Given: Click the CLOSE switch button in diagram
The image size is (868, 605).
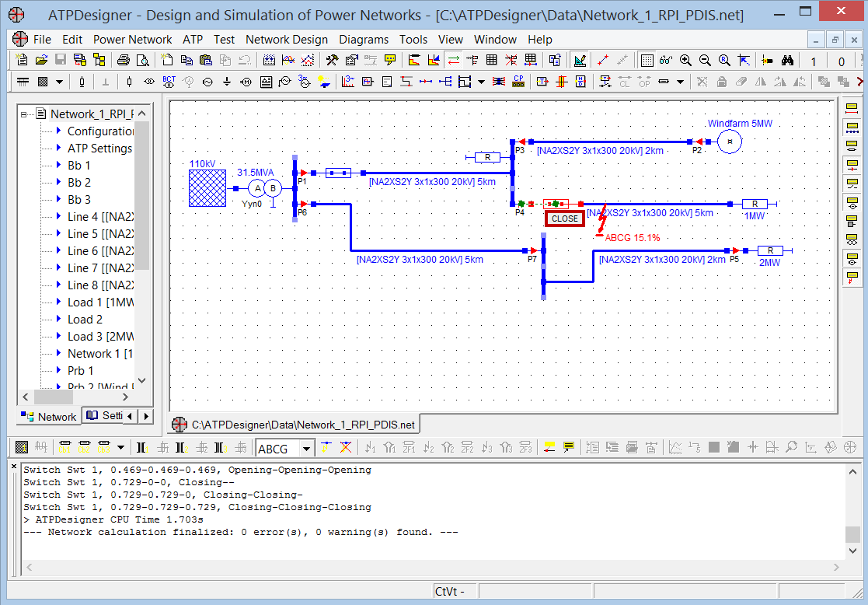Looking at the screenshot, I should [x=565, y=219].
